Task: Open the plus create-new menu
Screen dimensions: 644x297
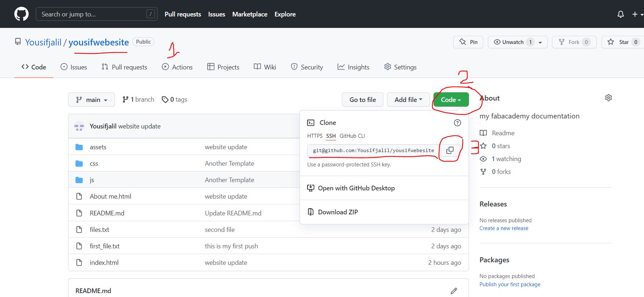Action: pyautogui.click(x=637, y=14)
